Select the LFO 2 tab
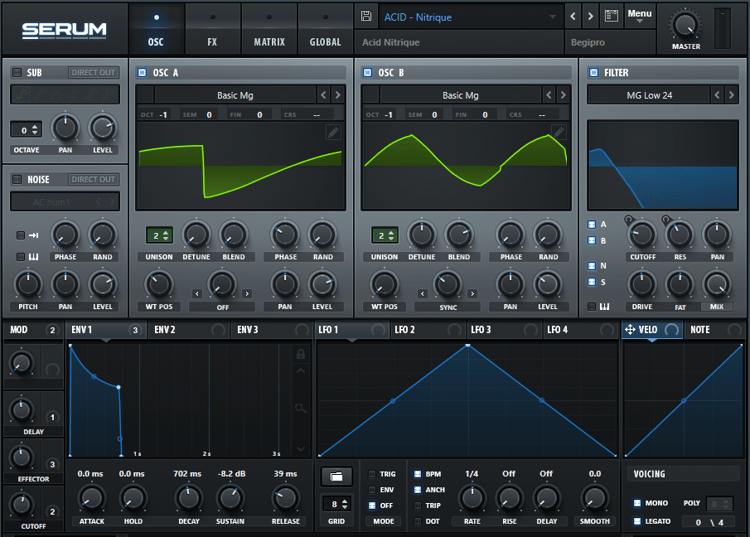750x537 pixels. point(427,329)
